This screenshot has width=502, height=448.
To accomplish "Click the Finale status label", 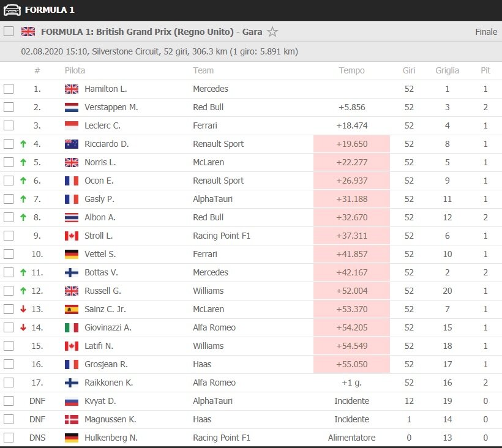I will point(485,32).
